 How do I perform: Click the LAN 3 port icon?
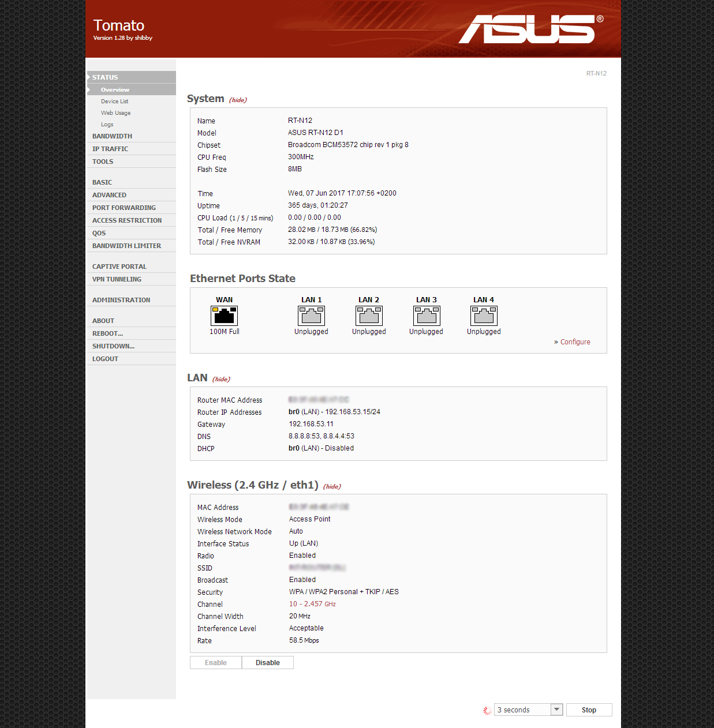click(x=427, y=316)
